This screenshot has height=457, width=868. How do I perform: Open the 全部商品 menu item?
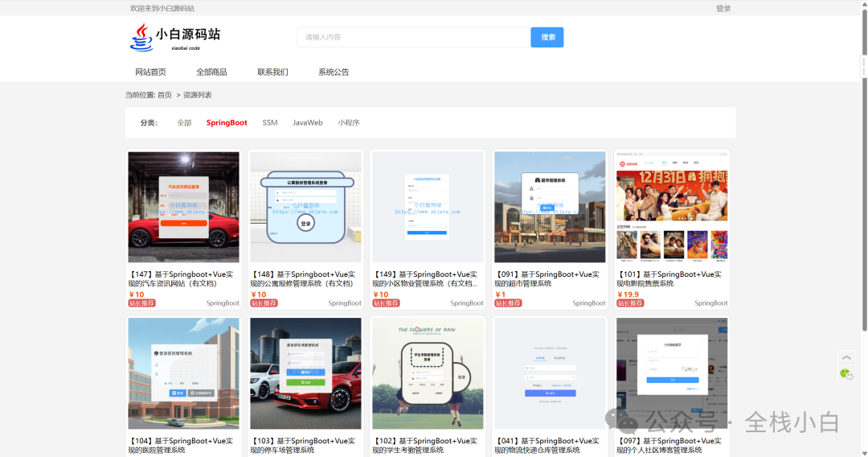211,72
